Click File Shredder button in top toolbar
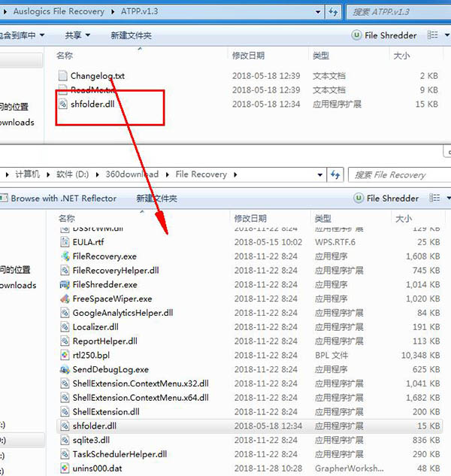Image resolution: width=451 pixels, height=476 pixels. [385, 35]
